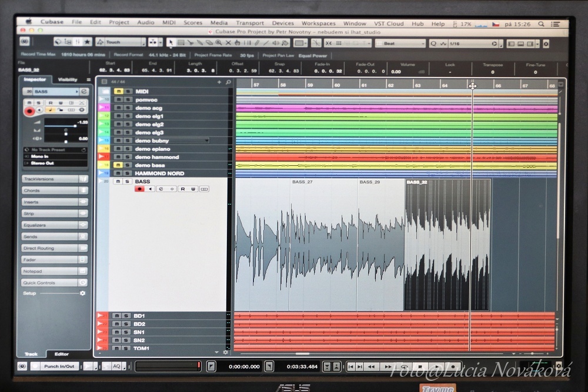Viewport: 588px width, 392px height.
Task: Solo the HAMMOND NORD track
Action: coord(128,173)
